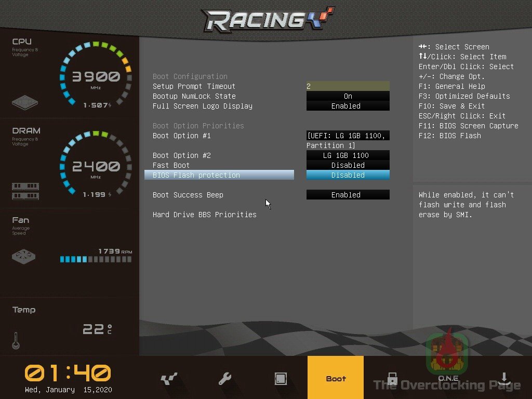The height and width of the screenshot is (399, 532).
Task: Open the Save & Exit download arrow icon
Action: 503,378
